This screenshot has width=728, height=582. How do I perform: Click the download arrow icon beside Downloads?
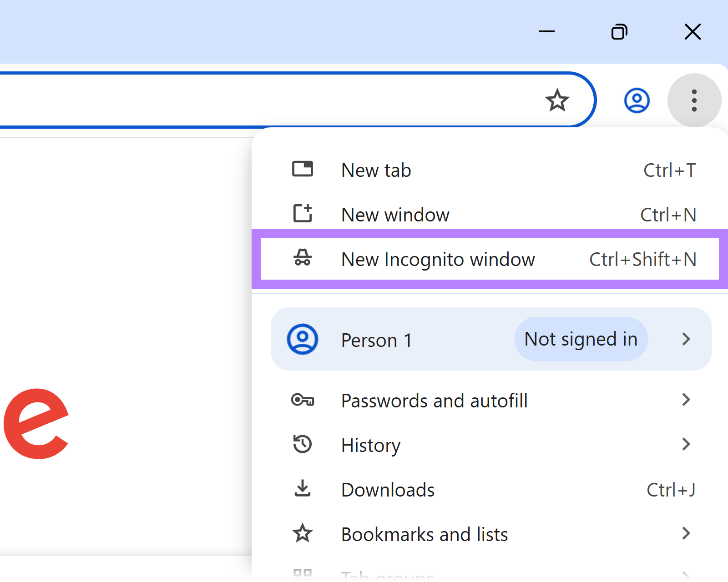(302, 489)
